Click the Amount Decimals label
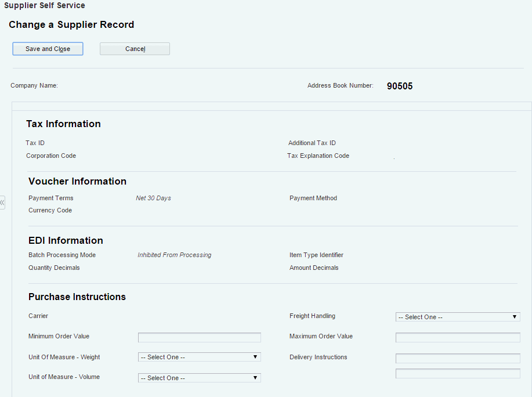This screenshot has width=532, height=397. click(314, 268)
